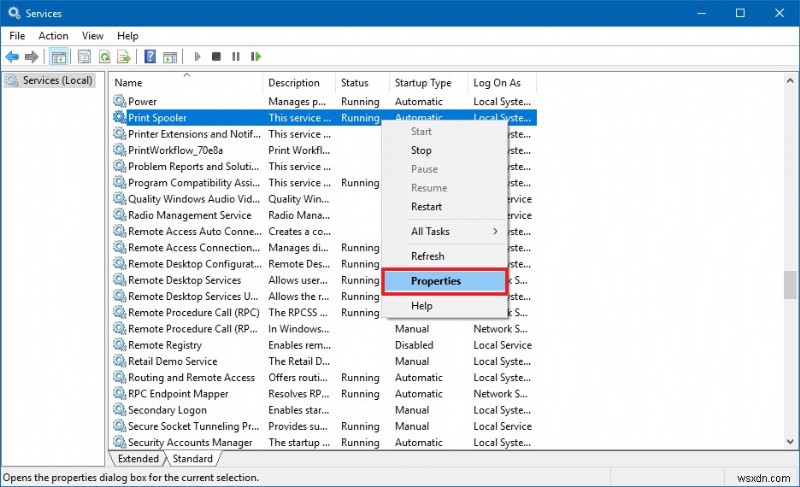Click the Stop Service square icon
The width and height of the screenshot is (800, 487).
coord(216,56)
